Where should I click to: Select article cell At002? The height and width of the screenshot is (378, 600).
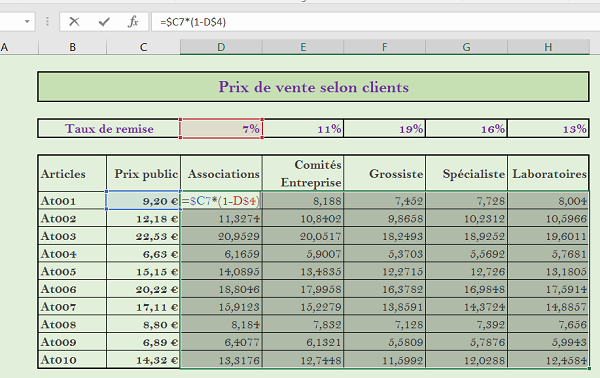(x=72, y=218)
